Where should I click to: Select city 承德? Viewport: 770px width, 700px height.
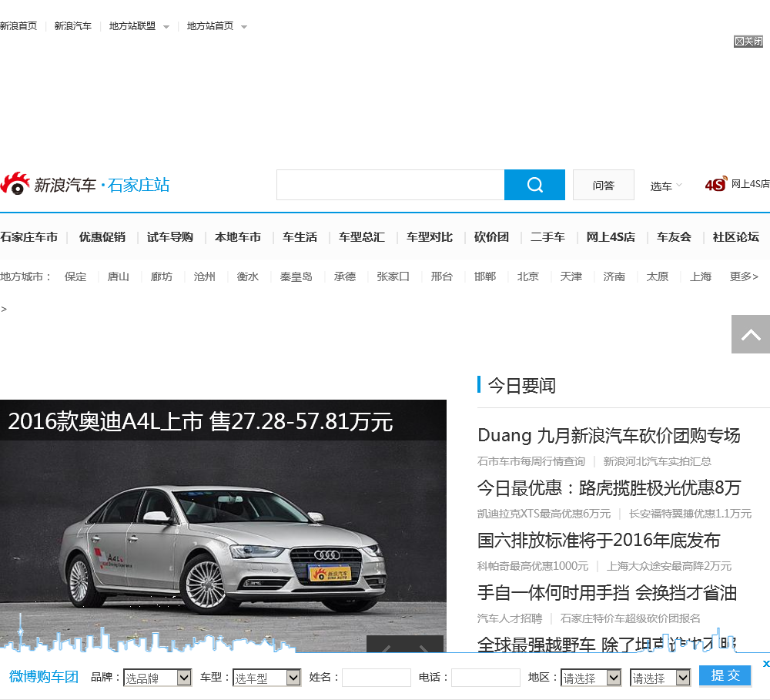345,276
